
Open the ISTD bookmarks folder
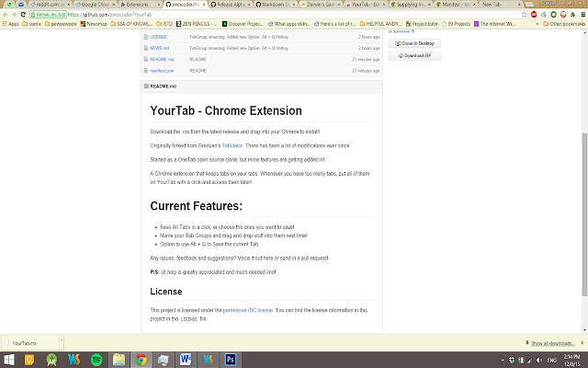click(164, 24)
